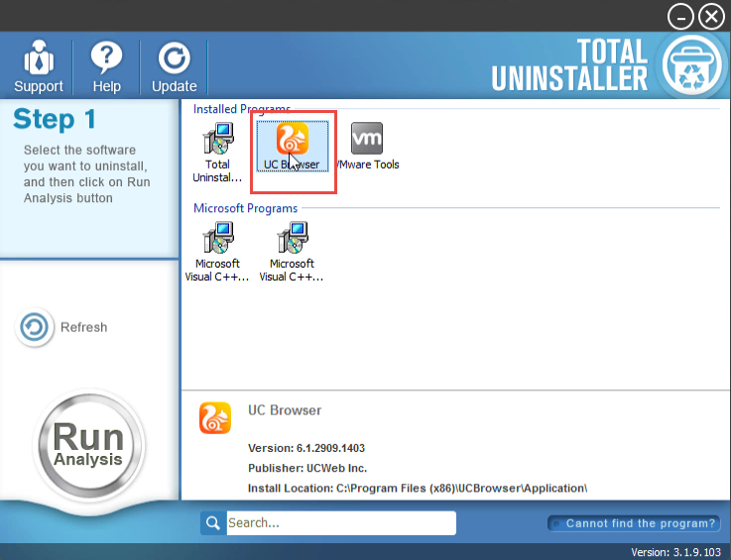Image resolution: width=731 pixels, height=560 pixels.
Task: Select the first Microsoft Visual C++ entry
Action: (217, 252)
